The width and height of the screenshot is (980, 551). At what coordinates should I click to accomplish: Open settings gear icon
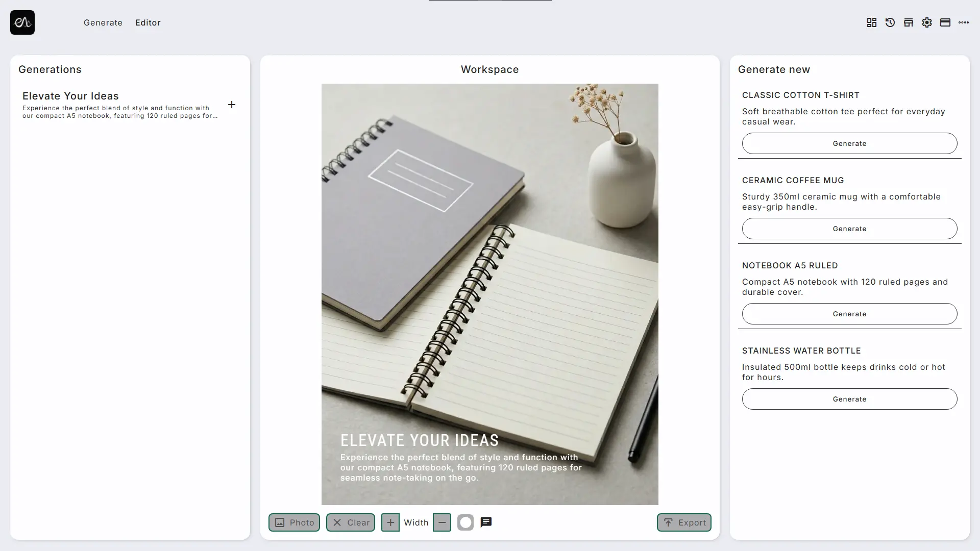point(927,22)
